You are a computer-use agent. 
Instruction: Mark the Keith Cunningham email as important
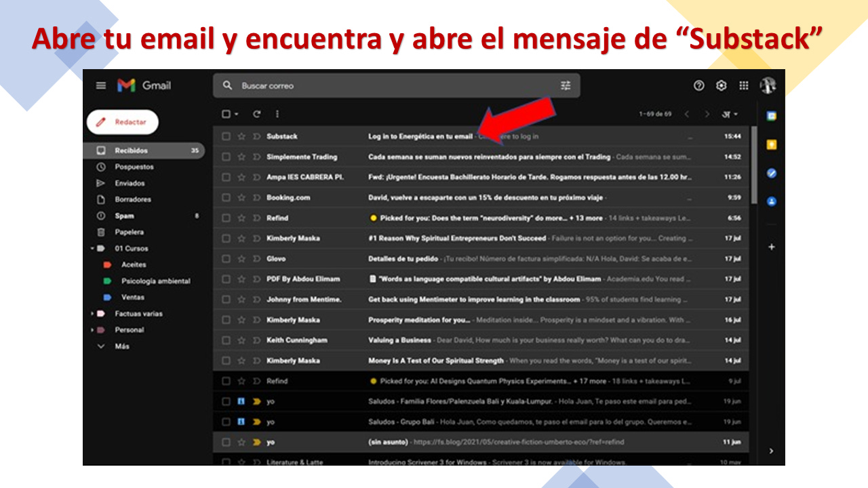[x=256, y=340]
